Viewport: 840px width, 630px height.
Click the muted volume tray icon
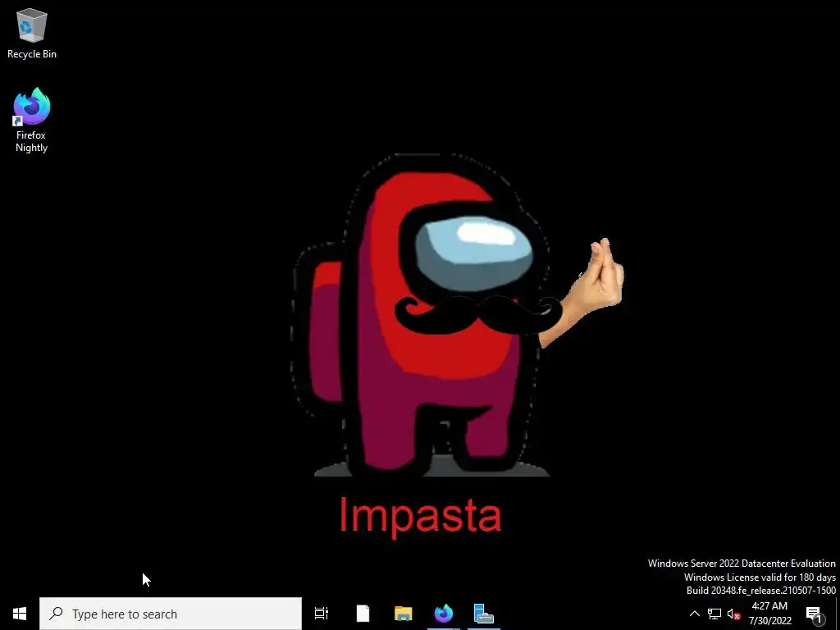[733, 614]
